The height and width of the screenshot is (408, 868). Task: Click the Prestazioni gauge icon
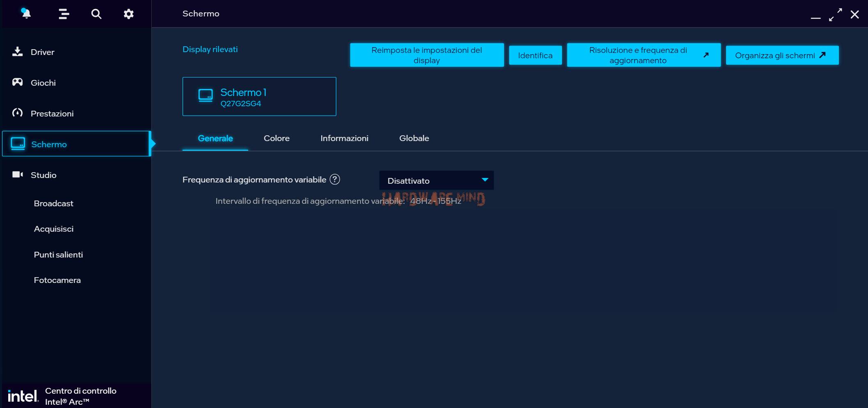tap(17, 113)
